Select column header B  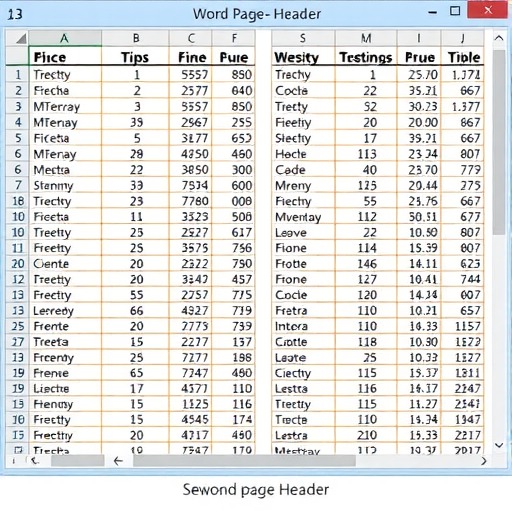(x=136, y=38)
